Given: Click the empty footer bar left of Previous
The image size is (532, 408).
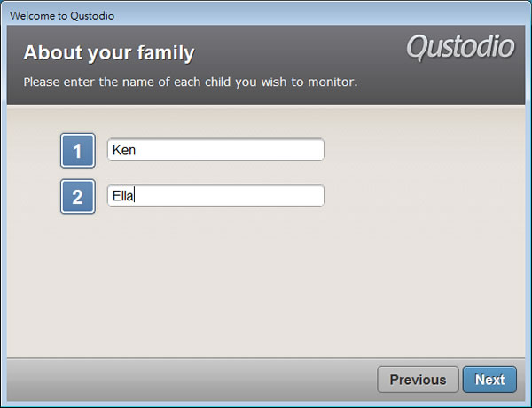Looking at the screenshot, I should (177, 380).
